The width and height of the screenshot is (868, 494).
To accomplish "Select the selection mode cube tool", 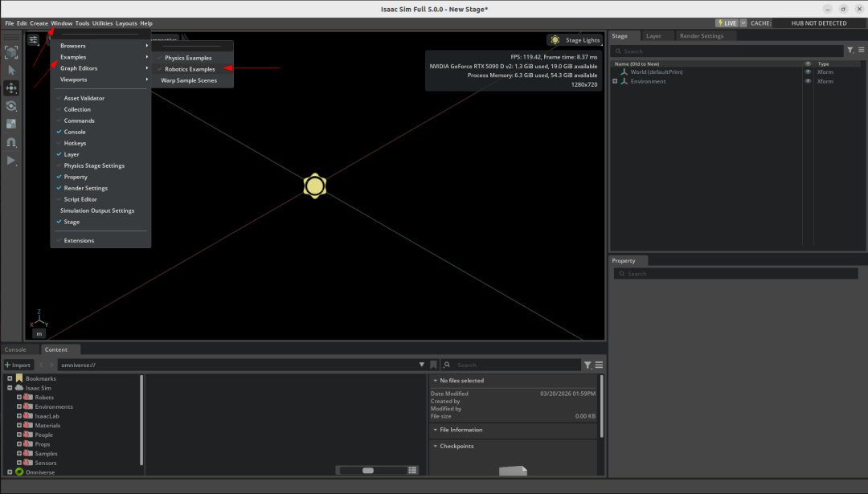I will coord(11,52).
